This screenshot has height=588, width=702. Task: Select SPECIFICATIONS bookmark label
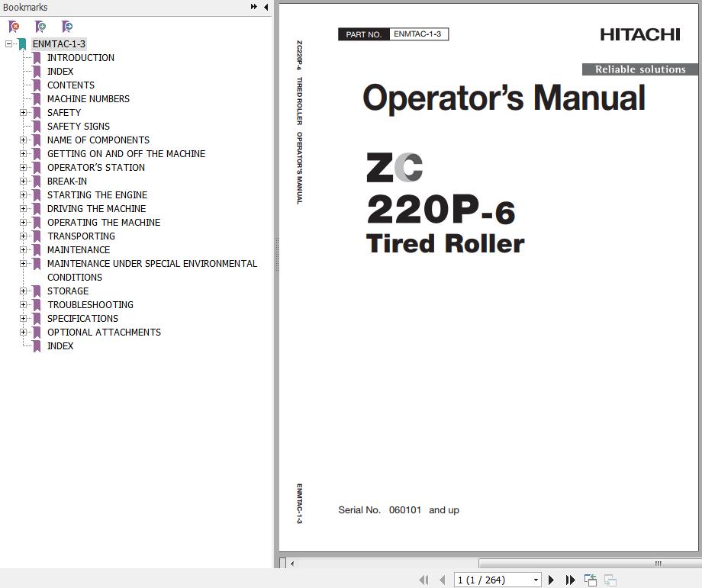pos(83,319)
